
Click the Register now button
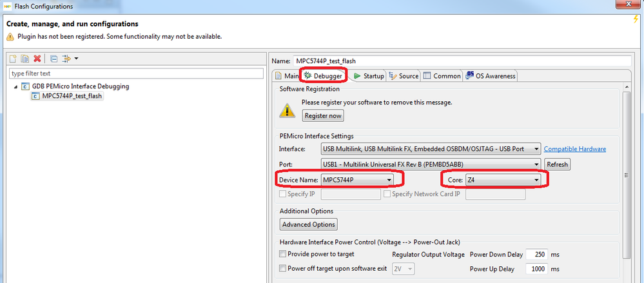click(323, 116)
